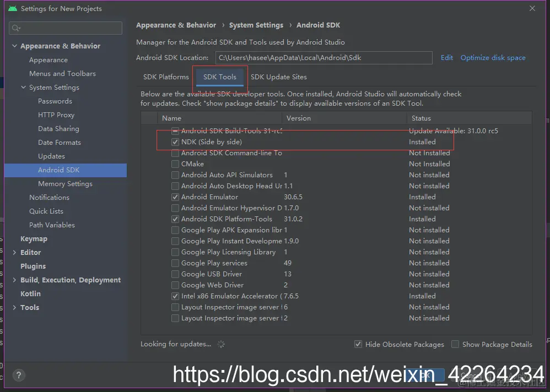Open HTTP Proxy settings
550x392 pixels.
56,115
